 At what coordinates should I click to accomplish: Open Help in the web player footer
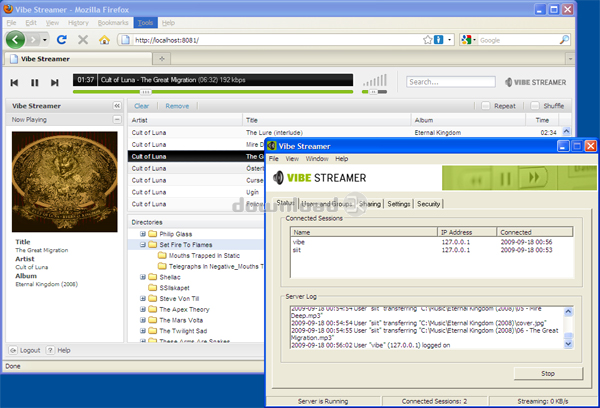tap(59, 350)
